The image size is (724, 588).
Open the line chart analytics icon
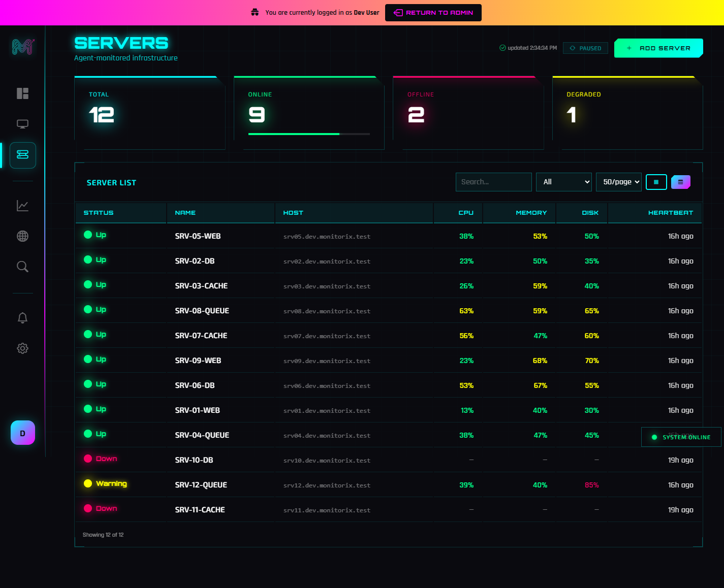[x=22, y=206]
